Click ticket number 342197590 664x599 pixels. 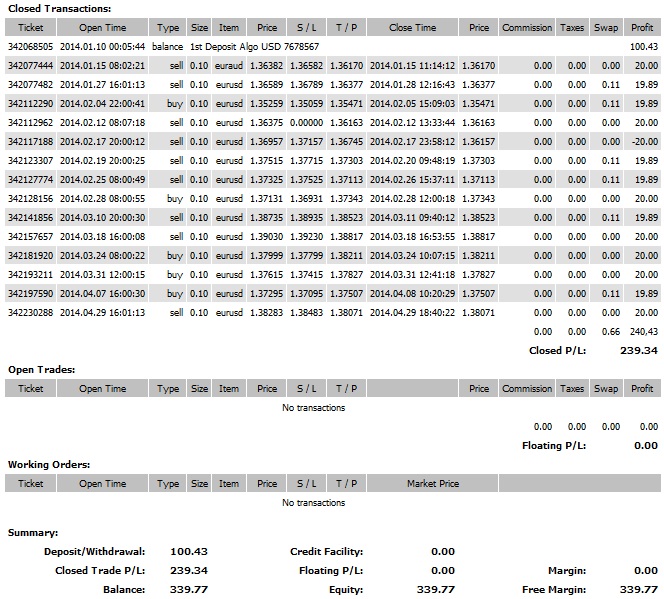[30, 294]
